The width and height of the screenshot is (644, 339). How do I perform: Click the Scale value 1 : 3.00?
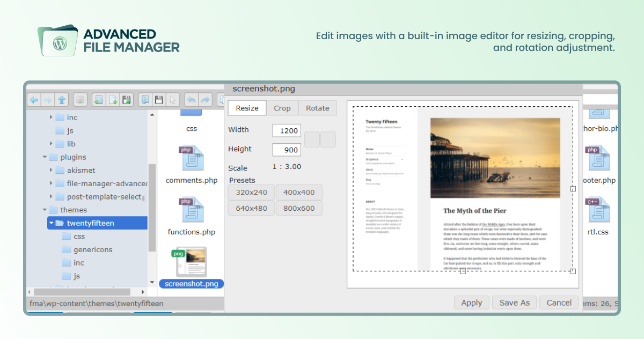coord(287,167)
